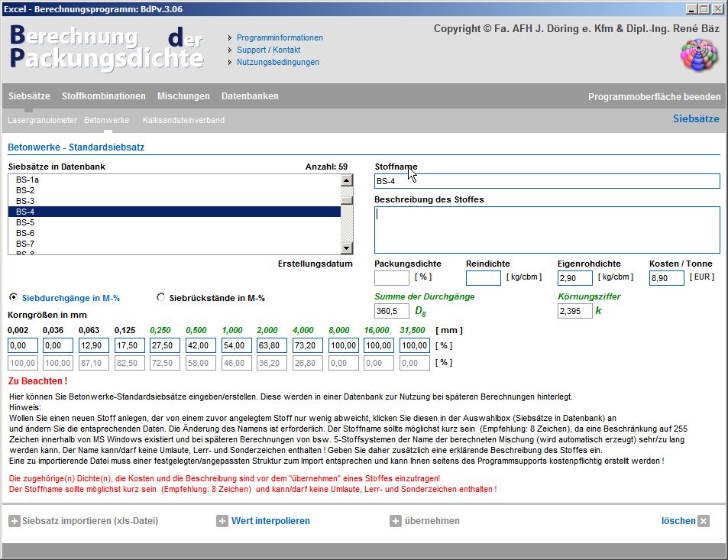Click the 0,036 mm passing field
Image resolution: width=728 pixels, height=560 pixels.
pyautogui.click(x=58, y=345)
